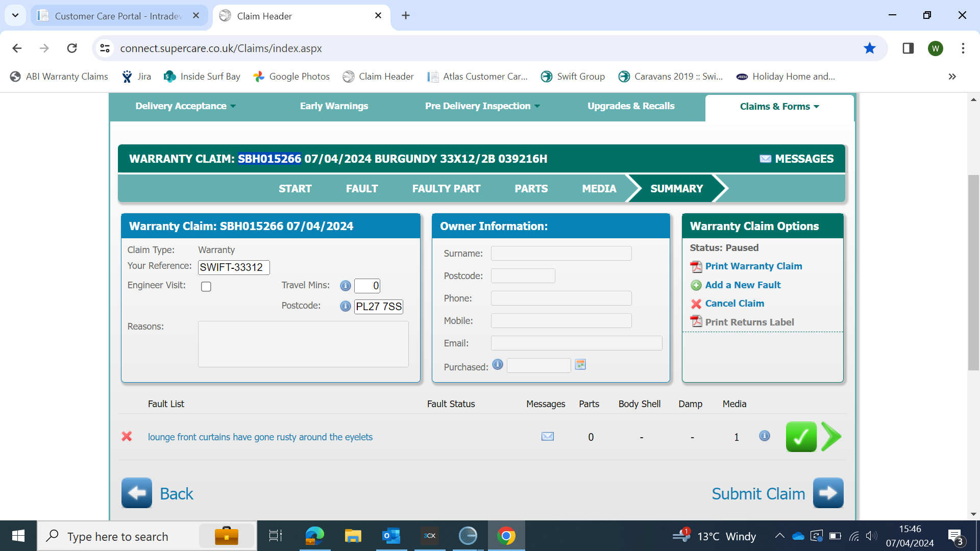Go to the FAULTY PART step tab
This screenshot has height=551, width=980.
click(446, 189)
